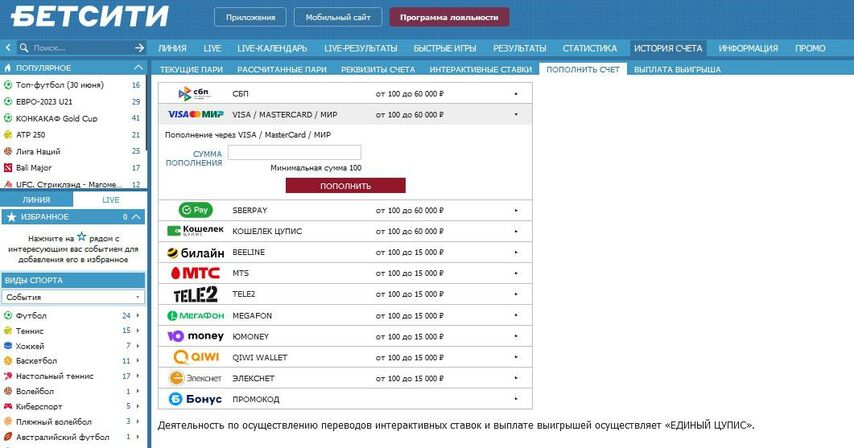
Task: Open LIVE-КАЛЕНДАРЬ menu item
Action: coord(272,48)
